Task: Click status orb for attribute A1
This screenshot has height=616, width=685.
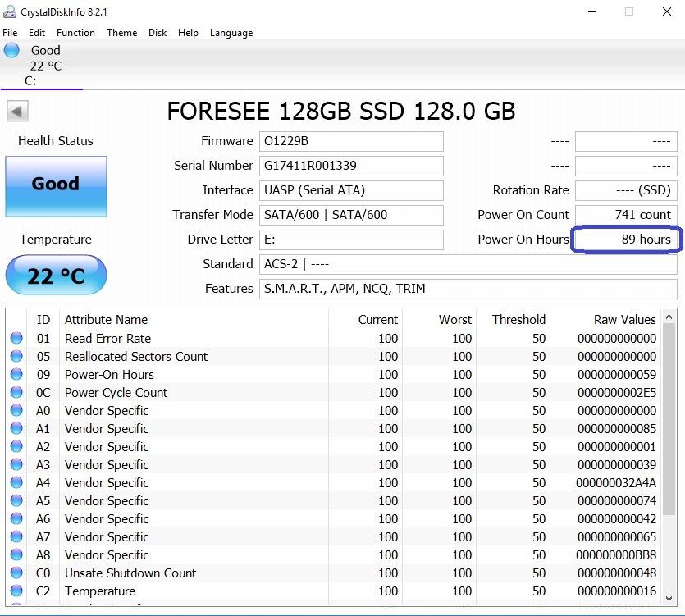Action: point(16,428)
